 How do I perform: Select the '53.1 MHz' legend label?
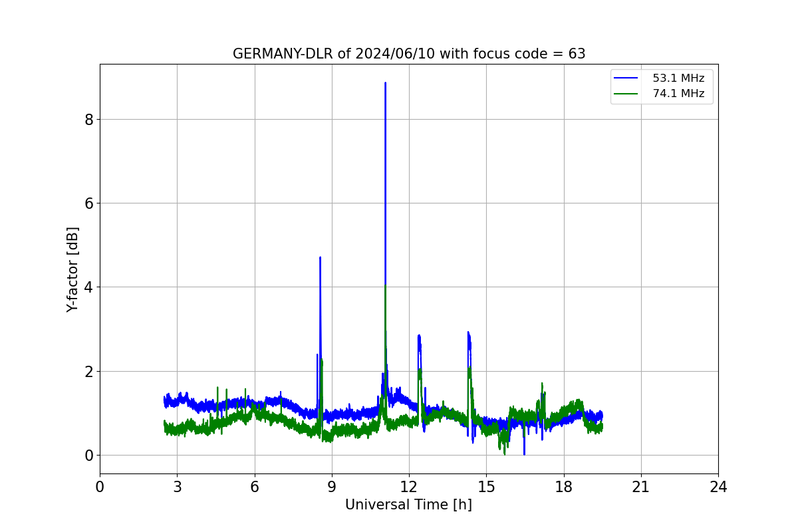(678, 78)
